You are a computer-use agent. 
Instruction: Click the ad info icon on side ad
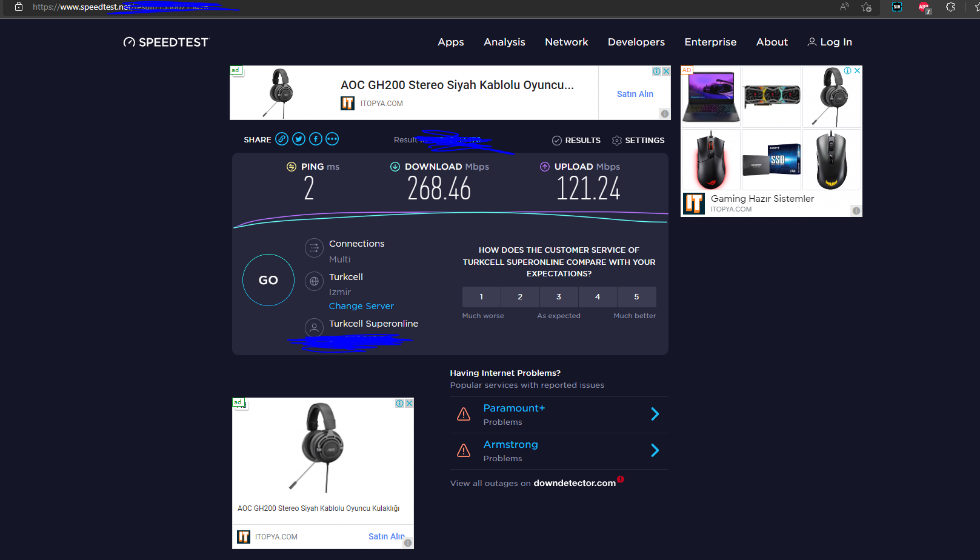848,71
